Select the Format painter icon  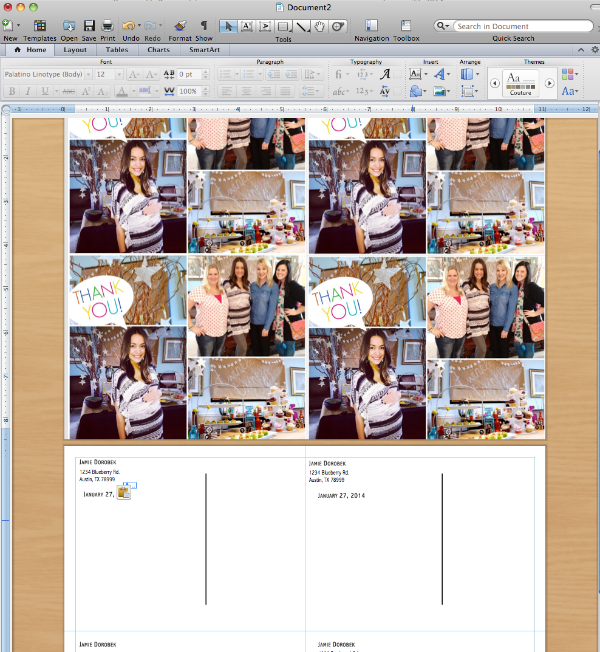[180, 25]
